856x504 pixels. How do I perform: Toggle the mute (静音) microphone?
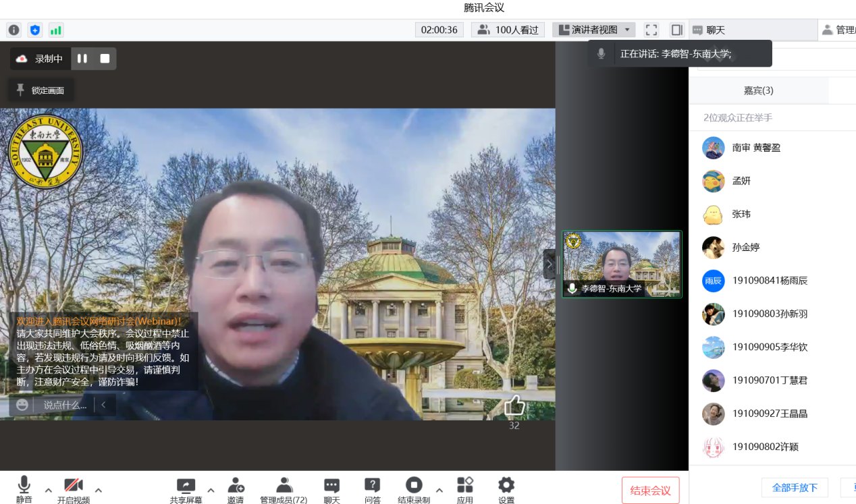pyautogui.click(x=24, y=490)
